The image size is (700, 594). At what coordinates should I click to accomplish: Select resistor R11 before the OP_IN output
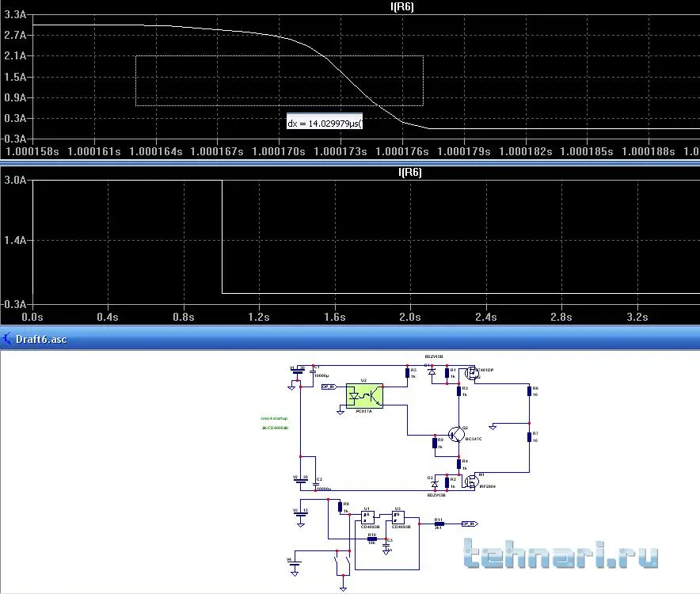click(x=439, y=524)
